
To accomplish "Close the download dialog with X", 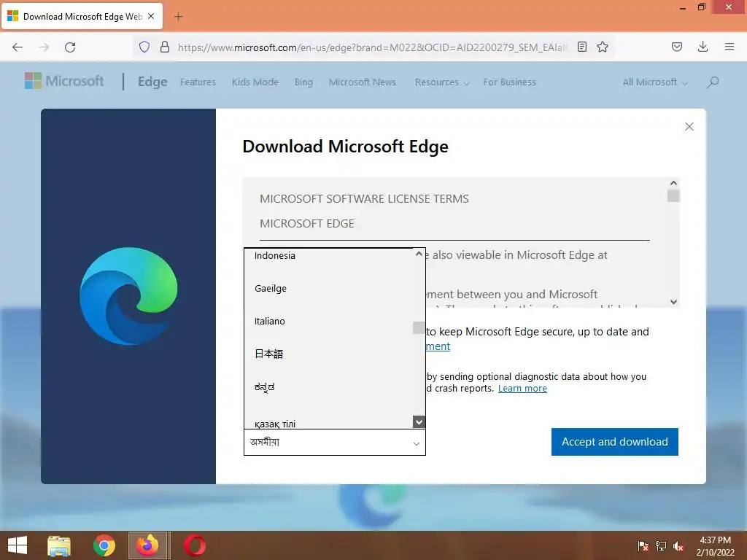I will (689, 127).
